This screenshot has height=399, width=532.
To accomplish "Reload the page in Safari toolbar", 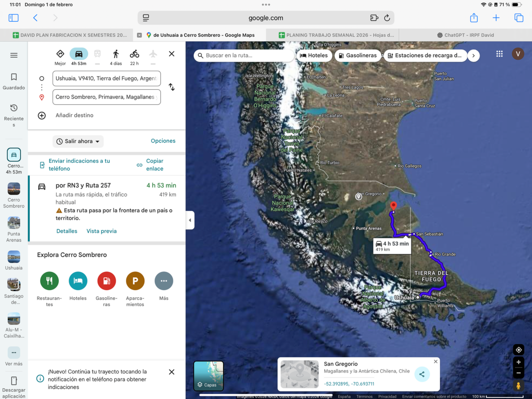I will point(387,18).
